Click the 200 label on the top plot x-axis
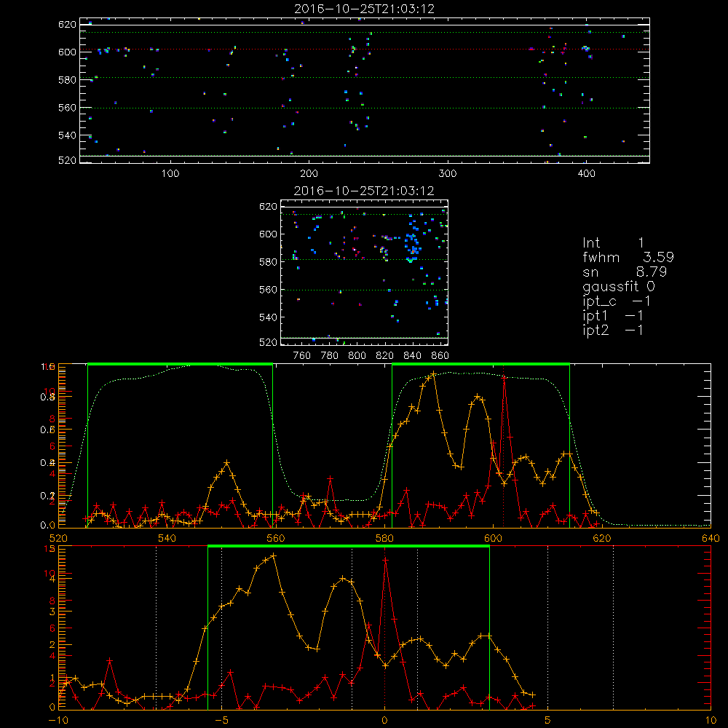Screen dimensions: 728x728 point(309,174)
